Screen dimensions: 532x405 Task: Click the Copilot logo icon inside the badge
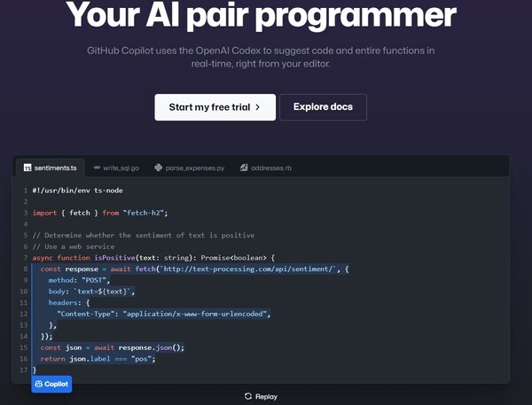pyautogui.click(x=40, y=384)
